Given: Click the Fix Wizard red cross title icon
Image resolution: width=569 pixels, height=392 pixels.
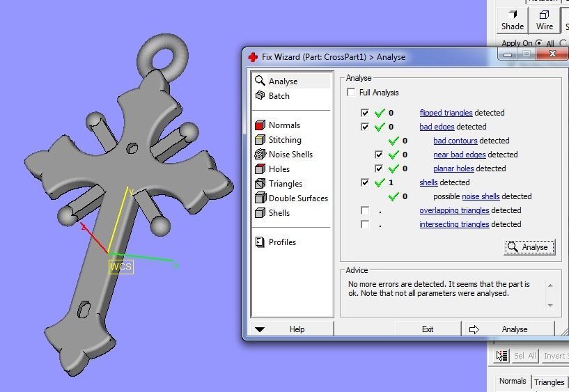Looking at the screenshot, I should tap(253, 57).
